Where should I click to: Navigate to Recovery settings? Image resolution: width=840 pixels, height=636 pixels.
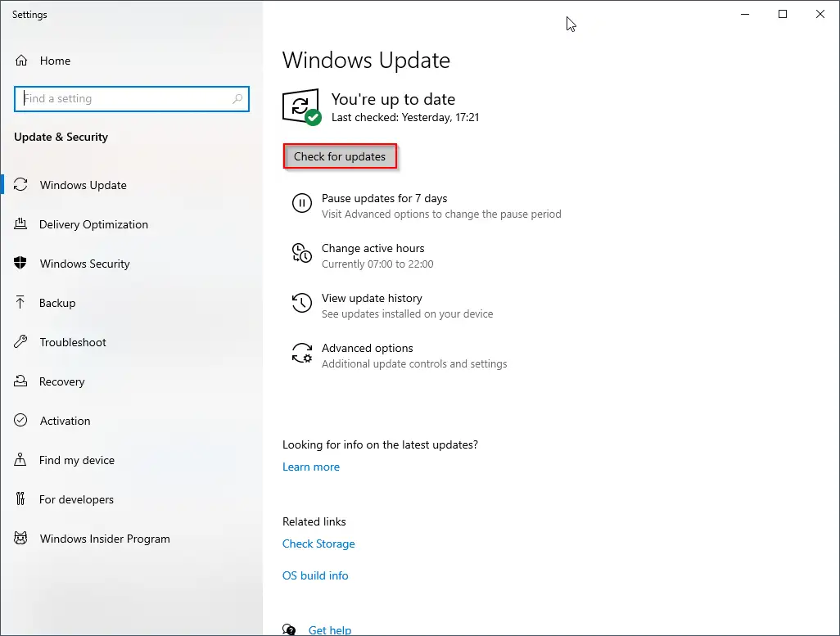(61, 381)
